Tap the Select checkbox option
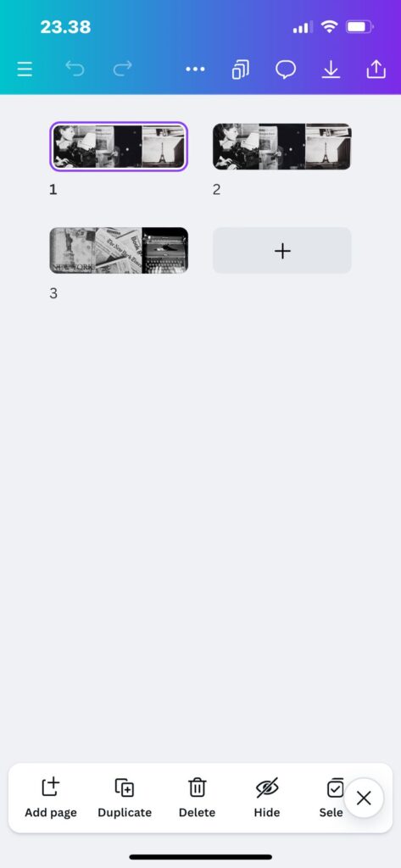The height and width of the screenshot is (868, 401). pyautogui.click(x=331, y=798)
